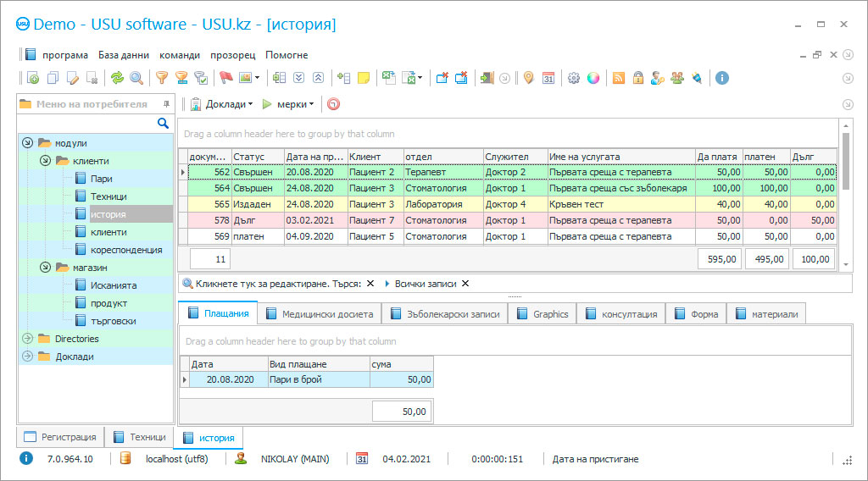The height and width of the screenshot is (481, 868).
Task: Click the orange RSS feed icon
Action: click(x=619, y=78)
